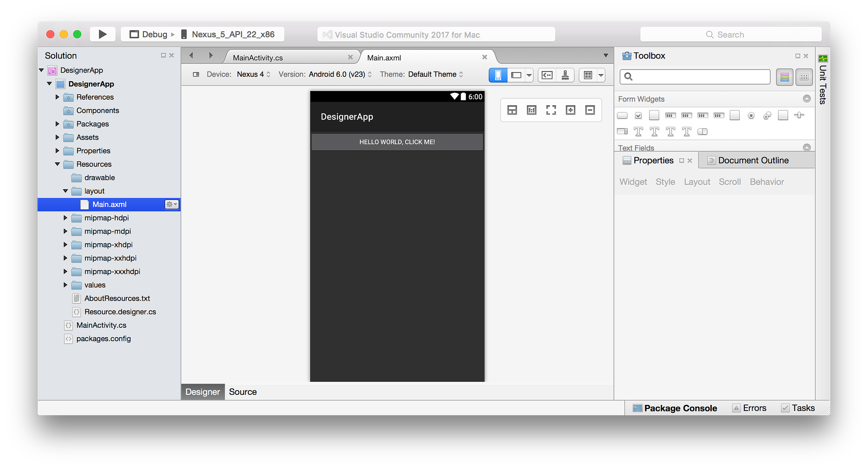Viewport: 868px width, 469px height.
Task: Open the Widget properties tab
Action: (633, 182)
